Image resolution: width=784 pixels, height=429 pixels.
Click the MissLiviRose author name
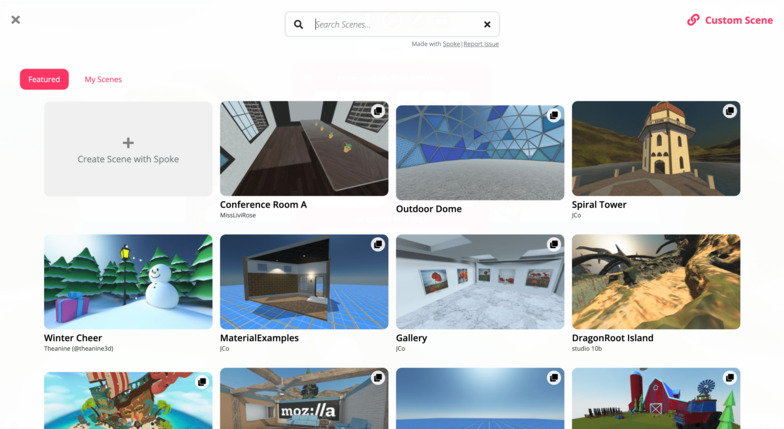coord(238,216)
